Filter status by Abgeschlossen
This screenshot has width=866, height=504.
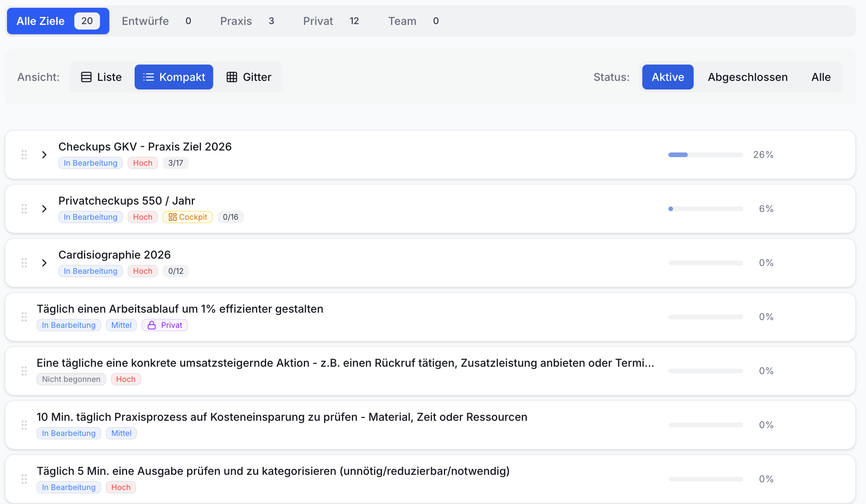coord(748,77)
